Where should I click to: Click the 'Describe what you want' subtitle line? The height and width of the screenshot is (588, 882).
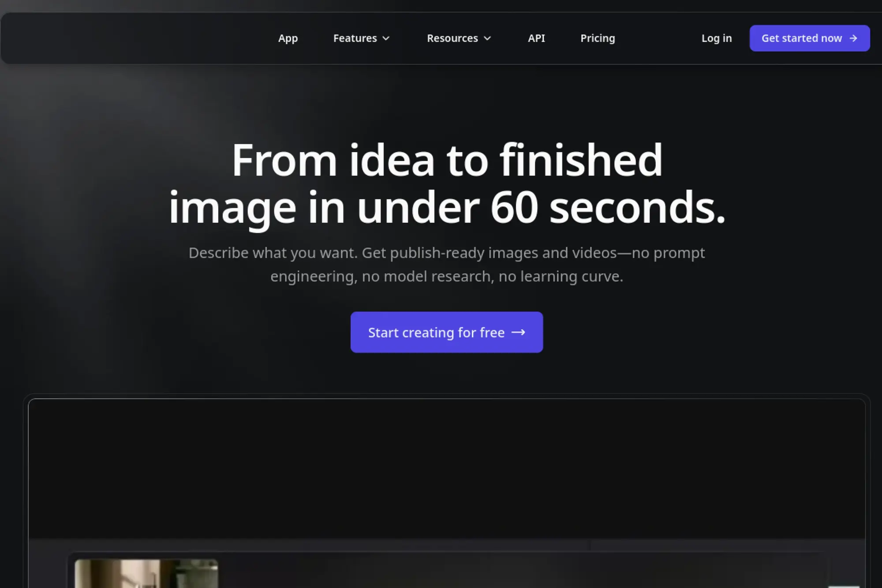click(446, 253)
